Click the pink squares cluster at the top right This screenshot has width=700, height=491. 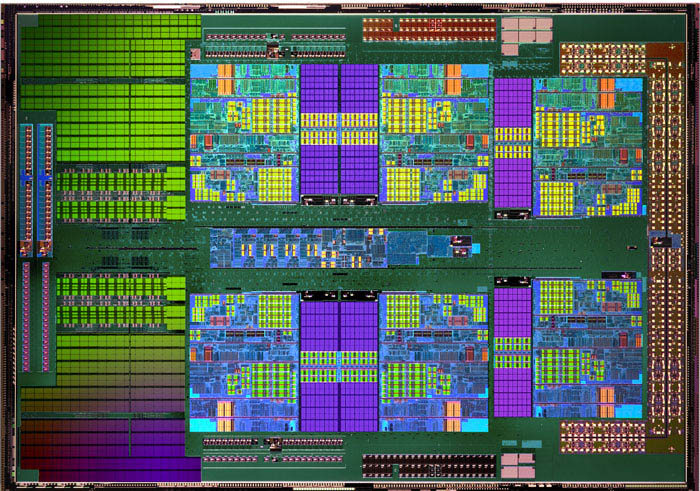(x=526, y=30)
